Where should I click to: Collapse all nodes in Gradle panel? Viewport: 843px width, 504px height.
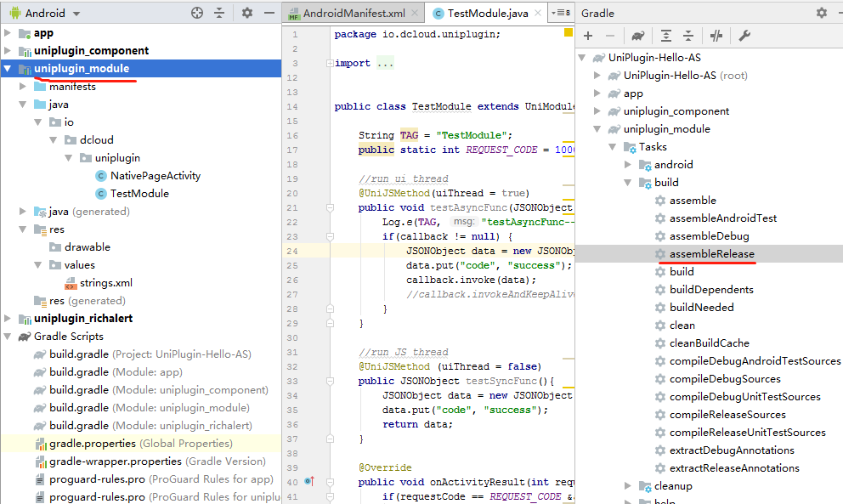(688, 36)
